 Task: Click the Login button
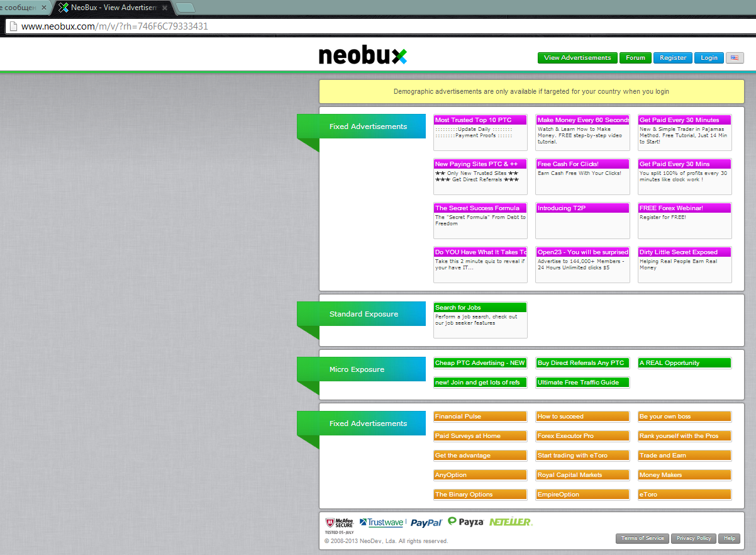709,58
